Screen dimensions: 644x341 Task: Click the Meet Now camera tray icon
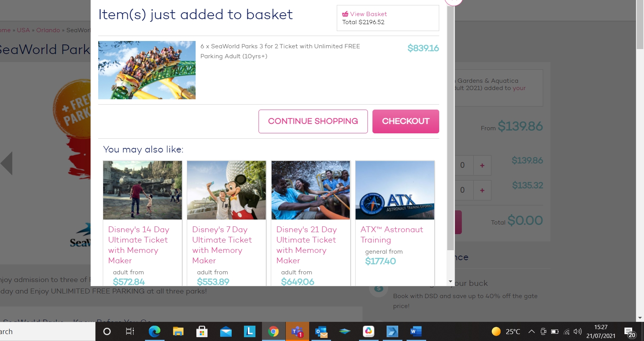tap(543, 331)
